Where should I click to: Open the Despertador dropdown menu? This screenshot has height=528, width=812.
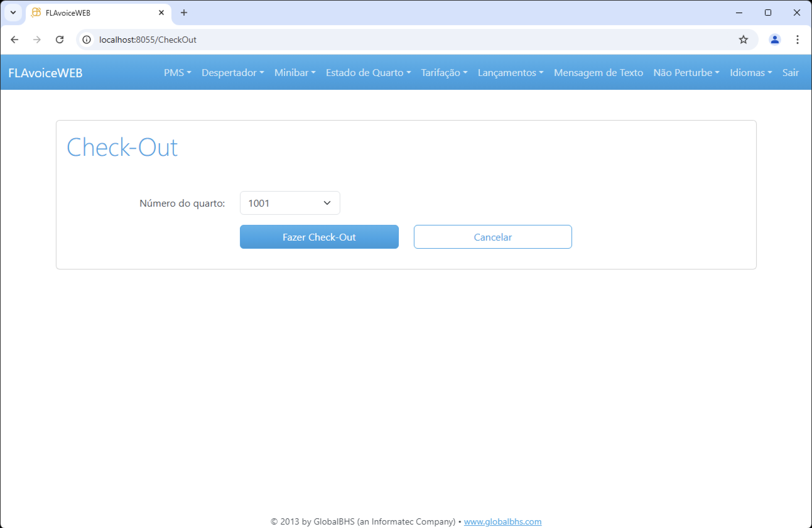point(232,73)
